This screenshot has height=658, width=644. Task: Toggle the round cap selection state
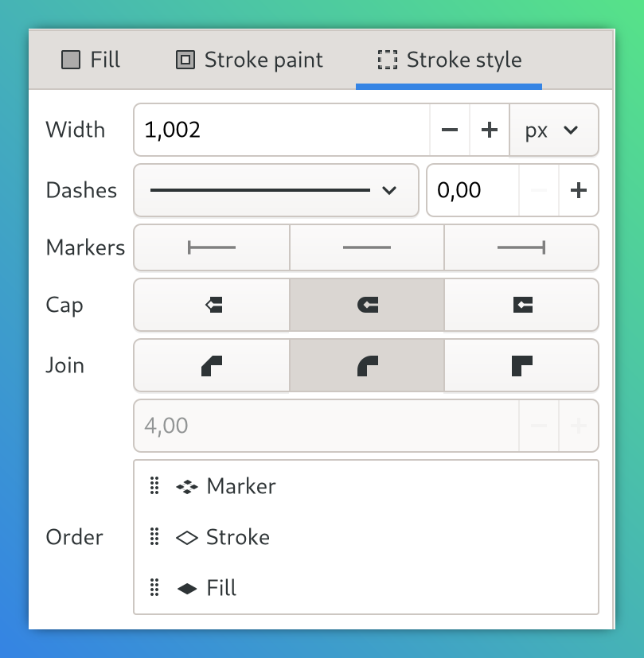point(366,305)
